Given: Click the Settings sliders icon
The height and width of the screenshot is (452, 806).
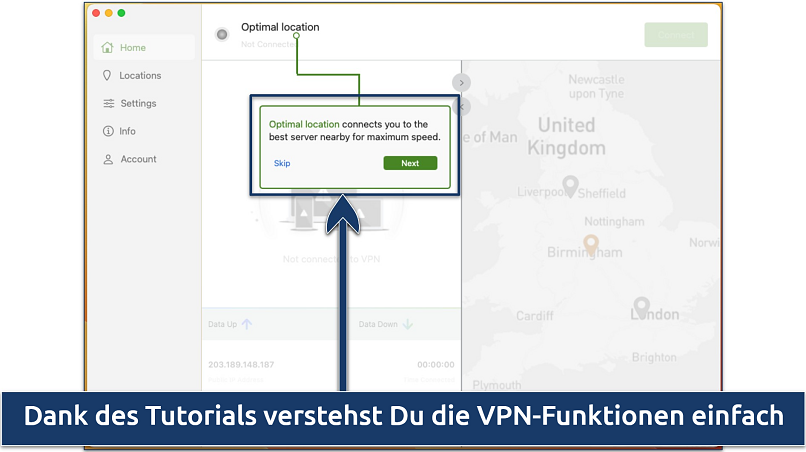Looking at the screenshot, I should coord(108,103).
